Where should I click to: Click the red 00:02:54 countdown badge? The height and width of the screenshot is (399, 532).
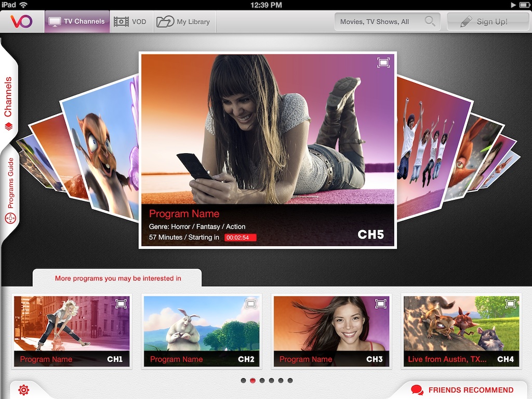[x=240, y=237]
